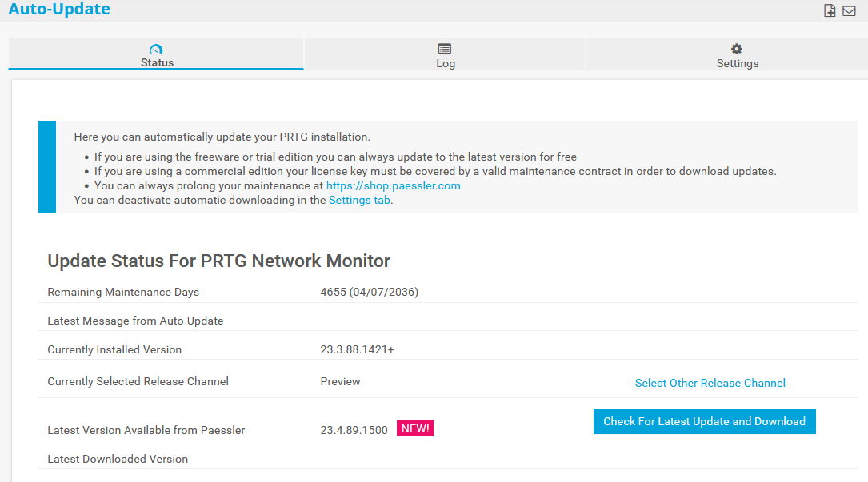This screenshot has height=482, width=868.
Task: Click the gauge icon above Status
Action: pos(157,50)
